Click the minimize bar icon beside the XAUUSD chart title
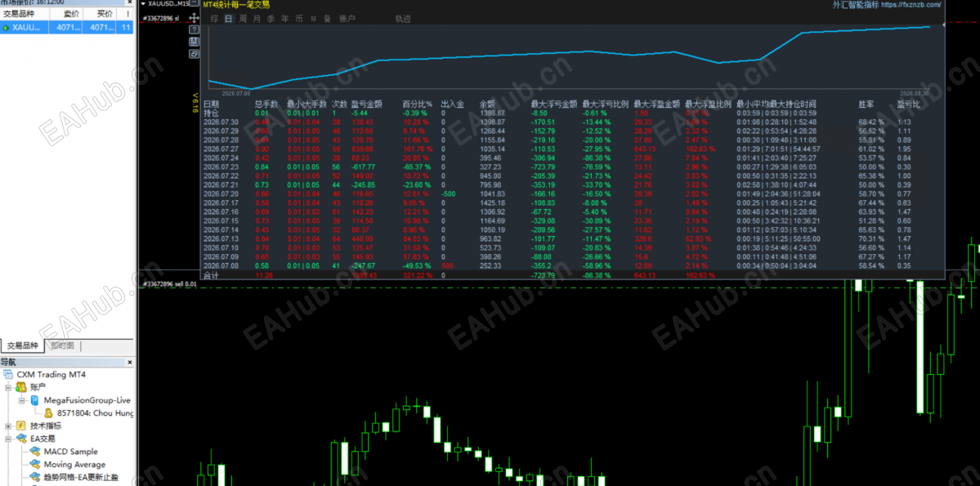This screenshot has height=486, width=980. point(194,4)
